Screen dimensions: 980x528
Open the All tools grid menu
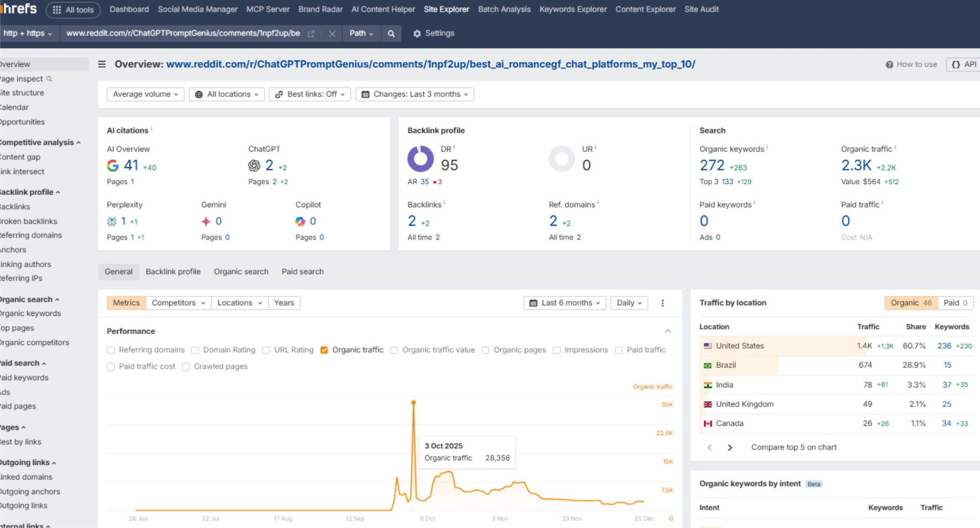click(73, 10)
